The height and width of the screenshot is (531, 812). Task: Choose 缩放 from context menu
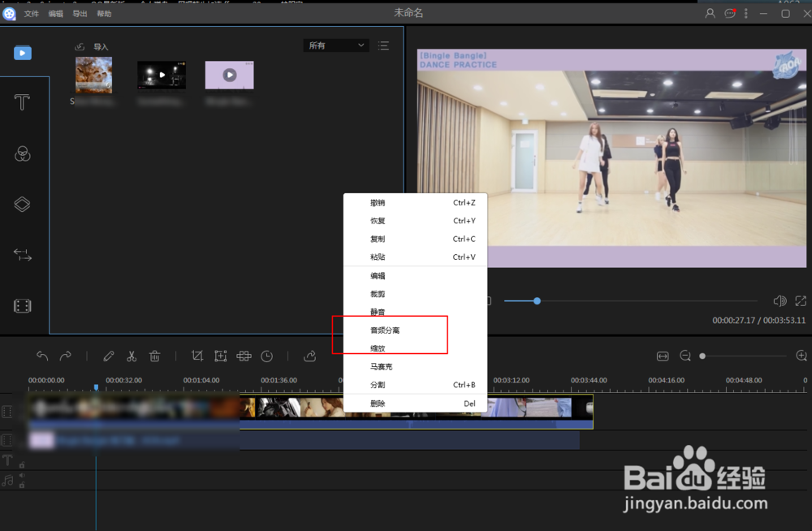click(x=415, y=348)
